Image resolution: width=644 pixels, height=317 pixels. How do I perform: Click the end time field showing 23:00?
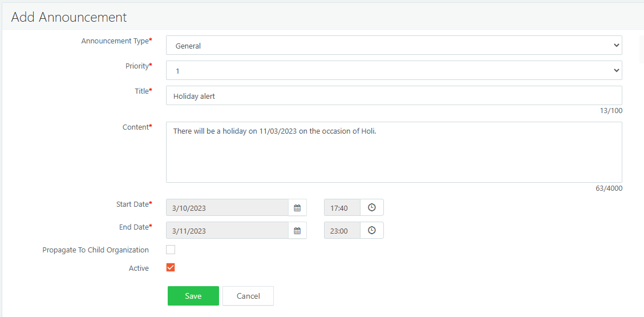point(342,231)
